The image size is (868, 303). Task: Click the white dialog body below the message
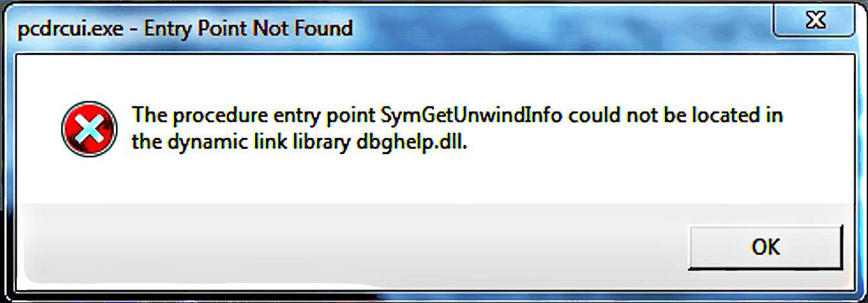coord(435,181)
